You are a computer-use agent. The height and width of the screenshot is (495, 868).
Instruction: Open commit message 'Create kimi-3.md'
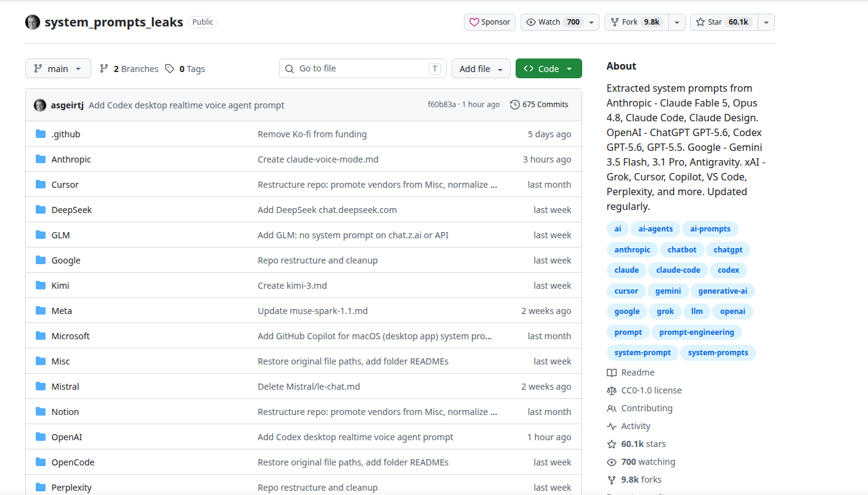tap(292, 286)
